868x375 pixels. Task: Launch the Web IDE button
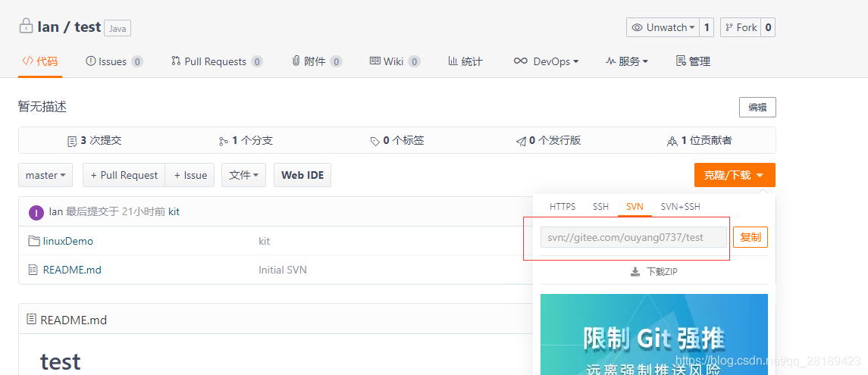(302, 175)
